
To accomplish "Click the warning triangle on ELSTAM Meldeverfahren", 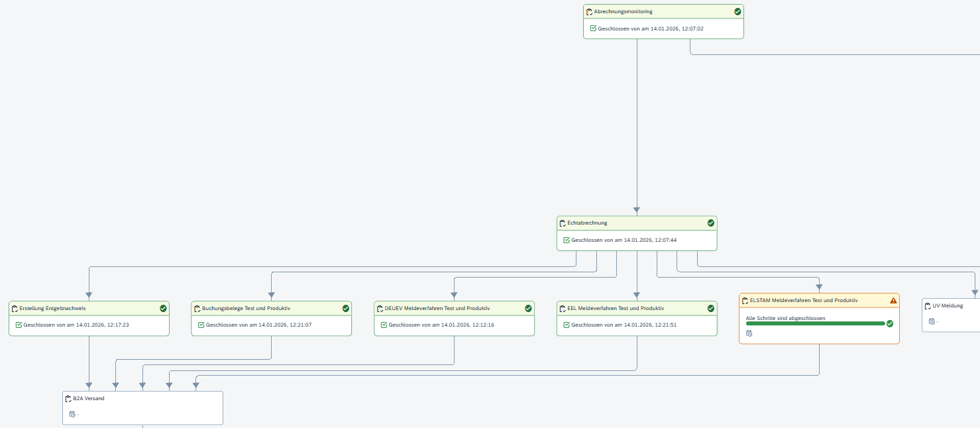I will pyautogui.click(x=893, y=300).
